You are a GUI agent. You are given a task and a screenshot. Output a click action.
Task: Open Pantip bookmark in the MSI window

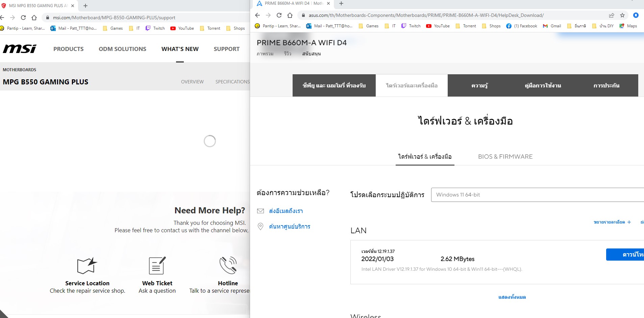pos(22,28)
